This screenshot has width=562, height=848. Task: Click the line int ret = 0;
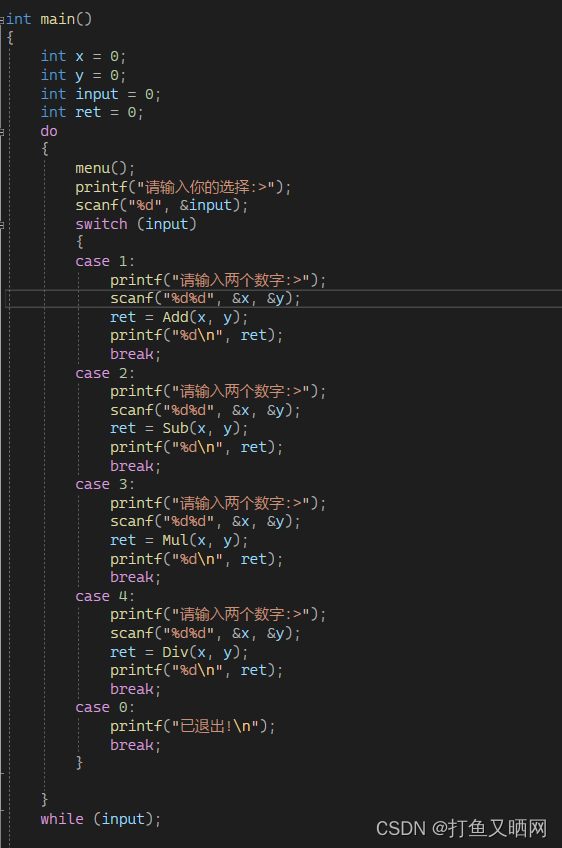tap(92, 112)
